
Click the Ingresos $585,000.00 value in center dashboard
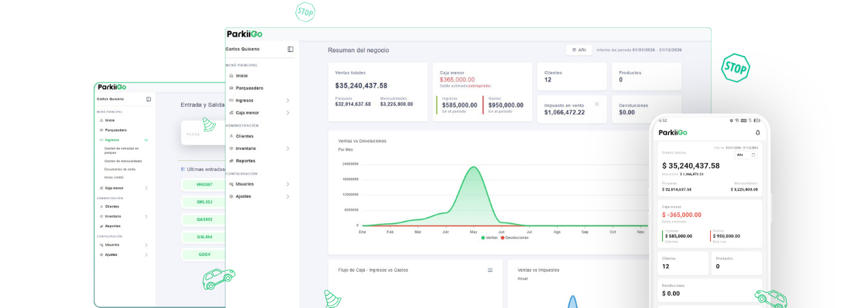[x=459, y=105]
